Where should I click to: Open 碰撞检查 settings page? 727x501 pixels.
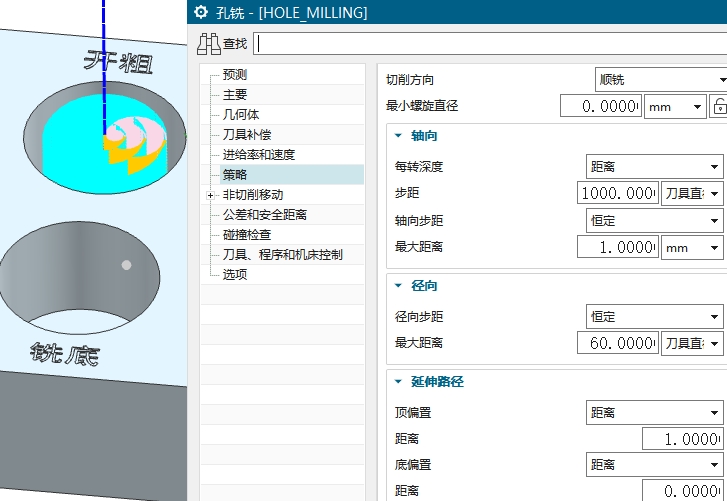(x=247, y=235)
